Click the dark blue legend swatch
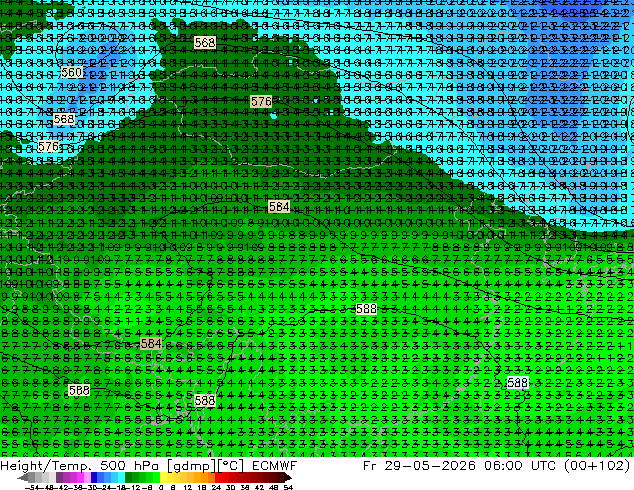The height and width of the screenshot is (490, 634). coord(94,477)
